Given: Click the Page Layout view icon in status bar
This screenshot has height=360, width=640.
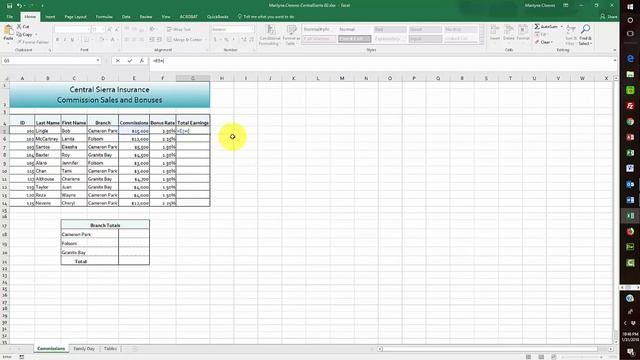Looking at the screenshot, I should point(541,357).
